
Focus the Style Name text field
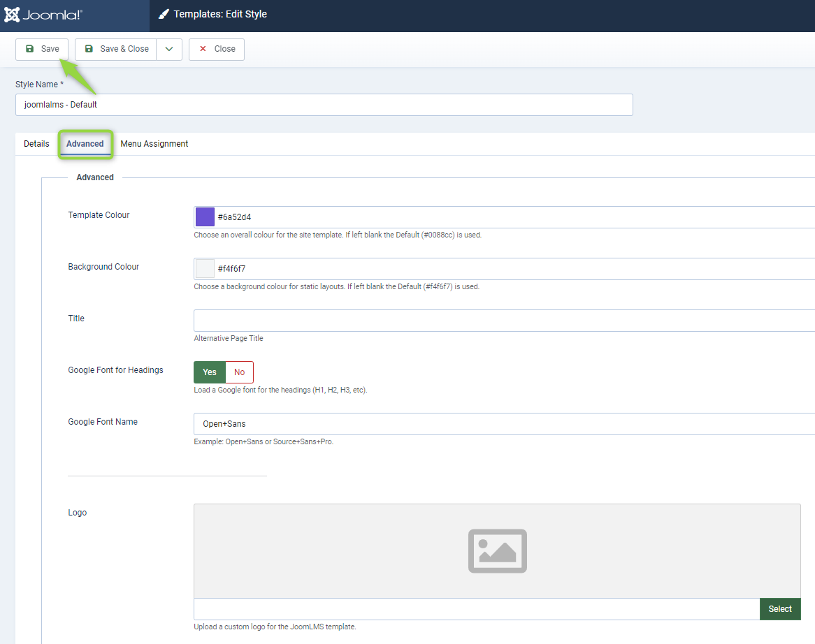[324, 105]
